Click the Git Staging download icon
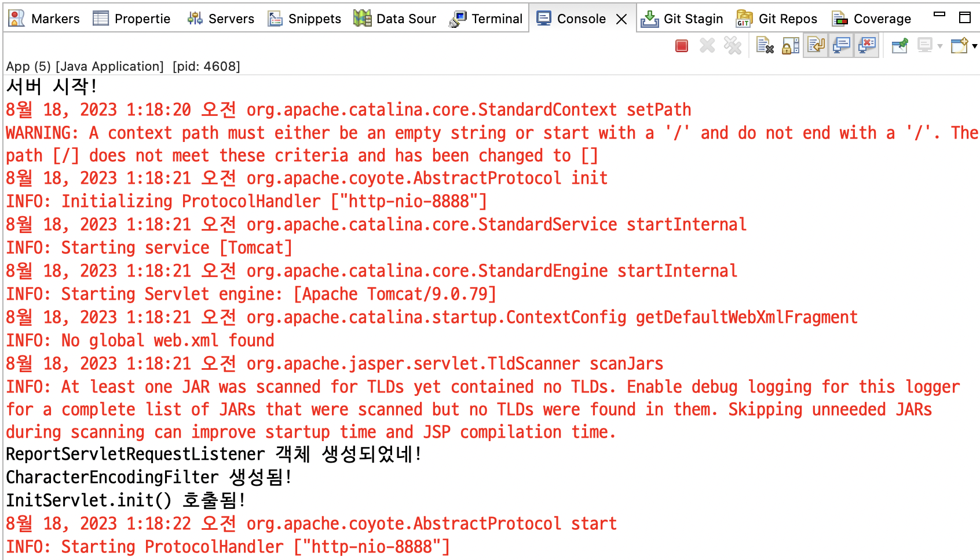Image resolution: width=980 pixels, height=560 pixels. 650,19
